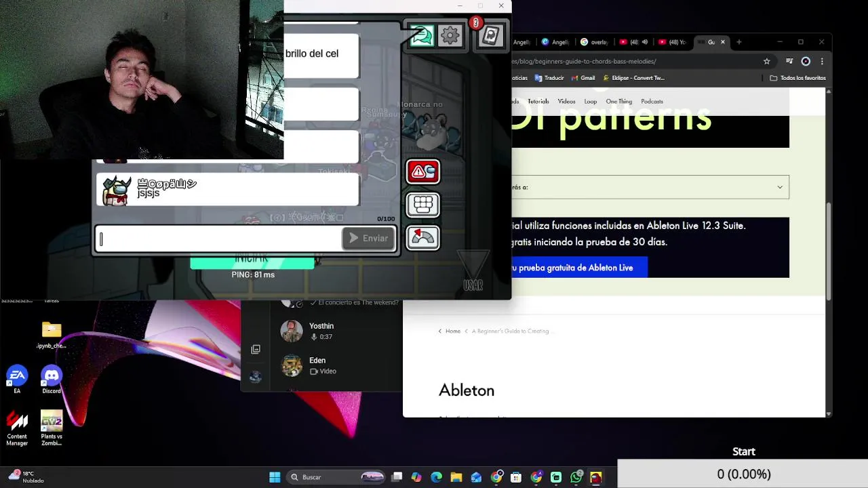This screenshot has width=868, height=488.
Task: Click the red report/kick player chat button
Action: pos(422,172)
